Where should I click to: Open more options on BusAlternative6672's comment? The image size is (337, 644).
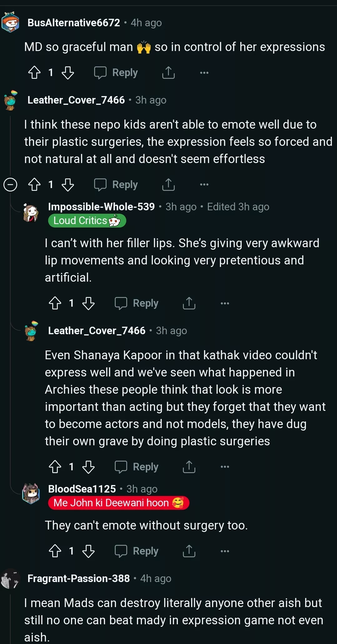204,73
